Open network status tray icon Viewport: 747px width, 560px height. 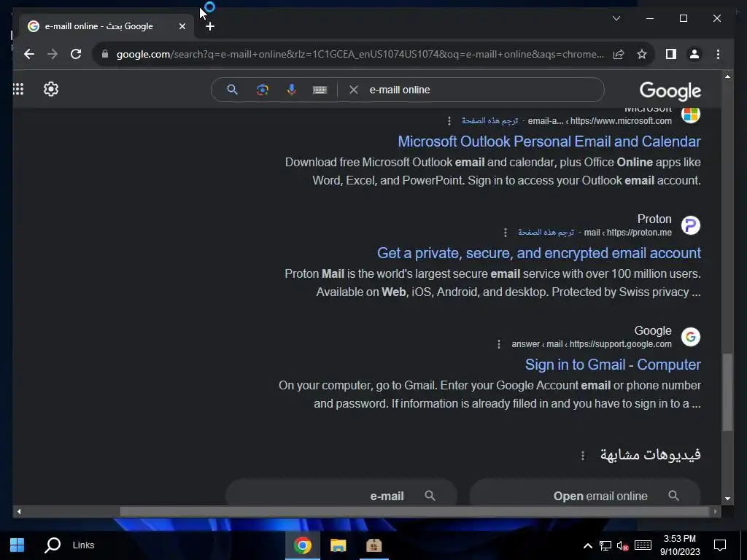(x=605, y=545)
